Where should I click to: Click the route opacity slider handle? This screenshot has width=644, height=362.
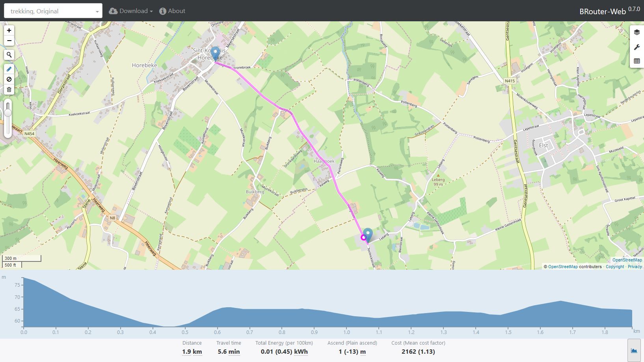pyautogui.click(x=8, y=113)
